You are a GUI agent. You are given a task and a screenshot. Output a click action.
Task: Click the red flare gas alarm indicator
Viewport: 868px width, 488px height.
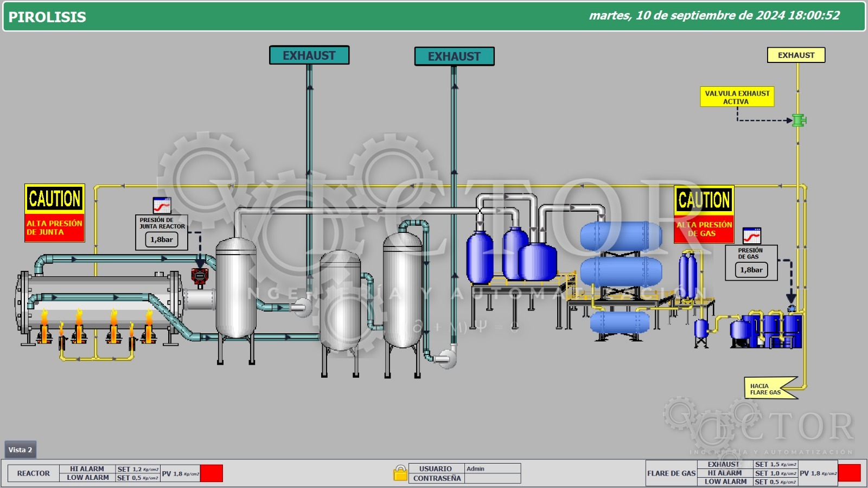tap(849, 473)
